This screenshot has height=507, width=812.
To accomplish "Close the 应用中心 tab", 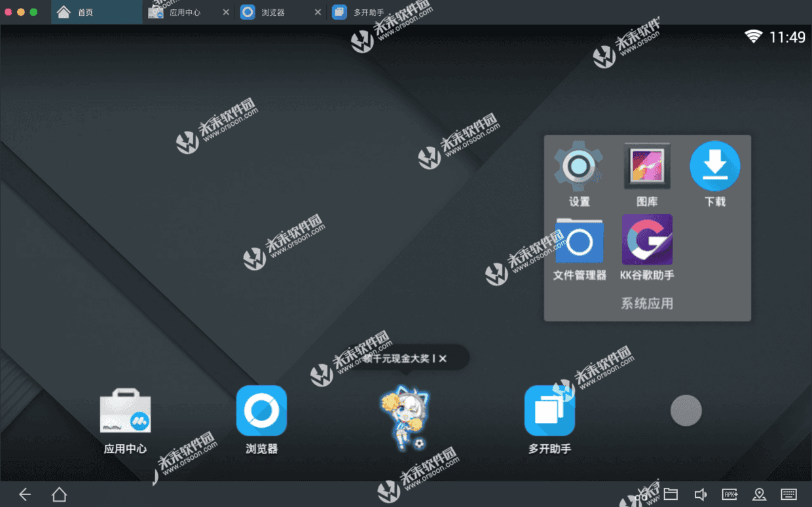I will click(226, 12).
